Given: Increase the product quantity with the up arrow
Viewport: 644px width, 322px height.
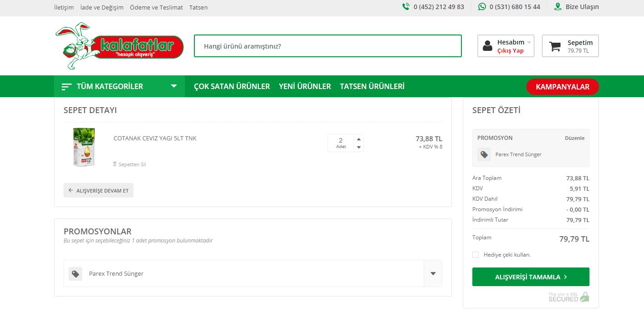Looking at the screenshot, I should (359, 139).
